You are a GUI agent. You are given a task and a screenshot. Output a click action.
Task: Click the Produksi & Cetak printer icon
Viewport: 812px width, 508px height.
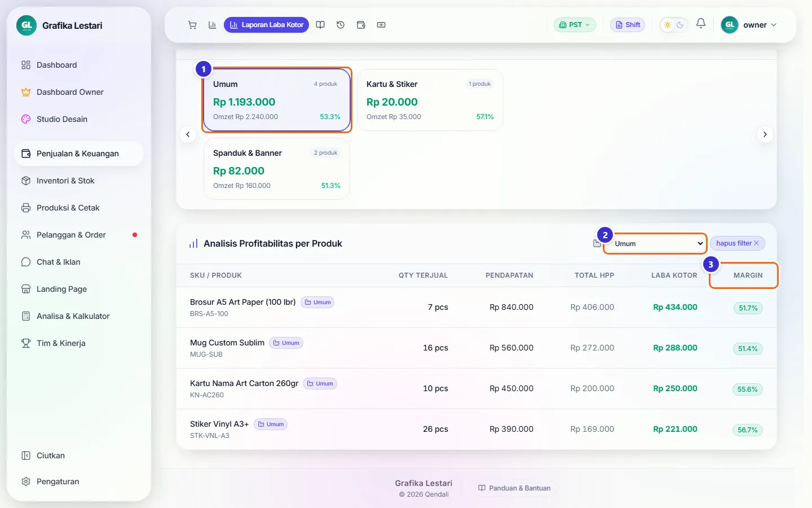26,208
